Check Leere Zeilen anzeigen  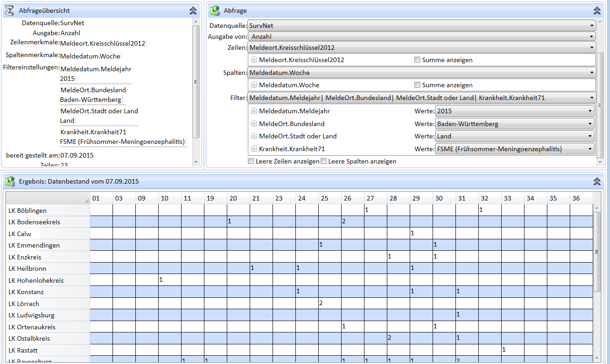coord(251,161)
